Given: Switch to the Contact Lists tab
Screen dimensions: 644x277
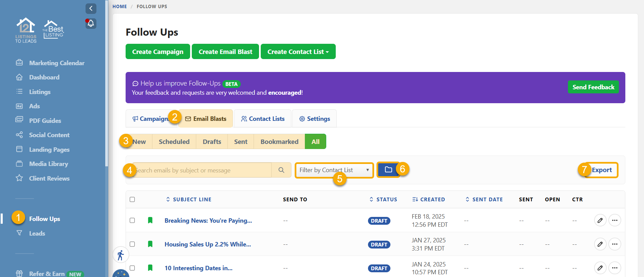Looking at the screenshot, I should click(262, 119).
